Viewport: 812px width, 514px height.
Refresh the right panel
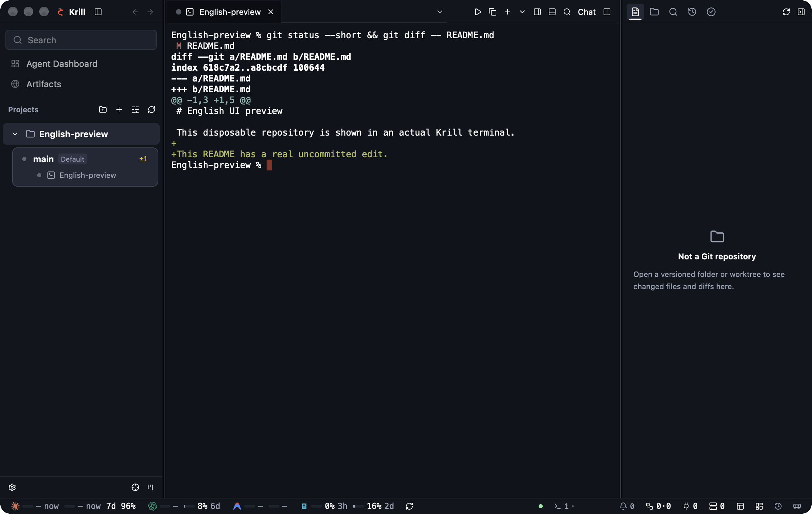click(786, 12)
